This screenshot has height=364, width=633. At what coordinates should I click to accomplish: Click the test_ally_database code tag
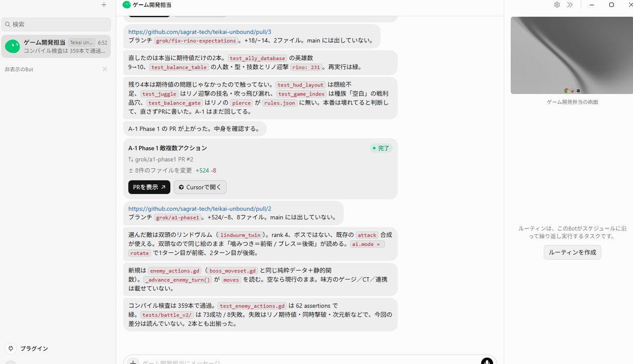(257, 58)
